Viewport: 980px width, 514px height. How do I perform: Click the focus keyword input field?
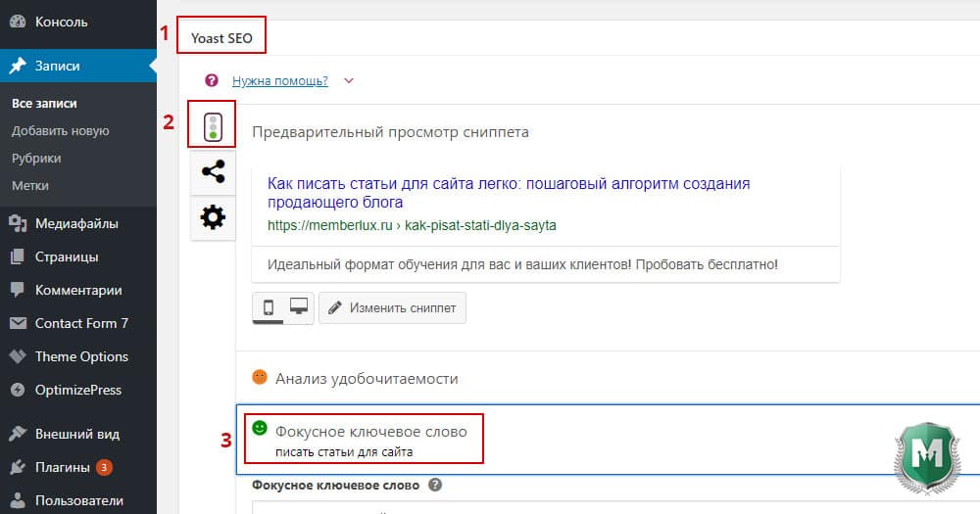(x=615, y=507)
